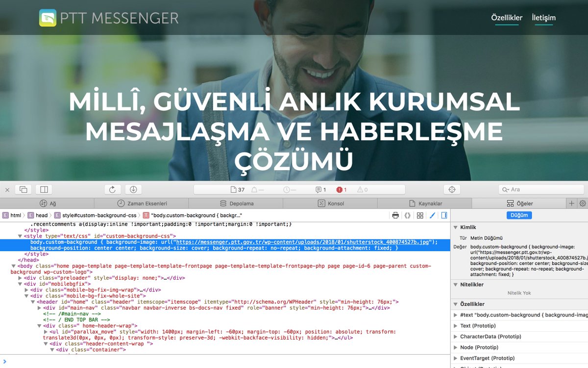This screenshot has height=368, width=588.
Task: Expand the div class preloader node
Action: coord(20,278)
